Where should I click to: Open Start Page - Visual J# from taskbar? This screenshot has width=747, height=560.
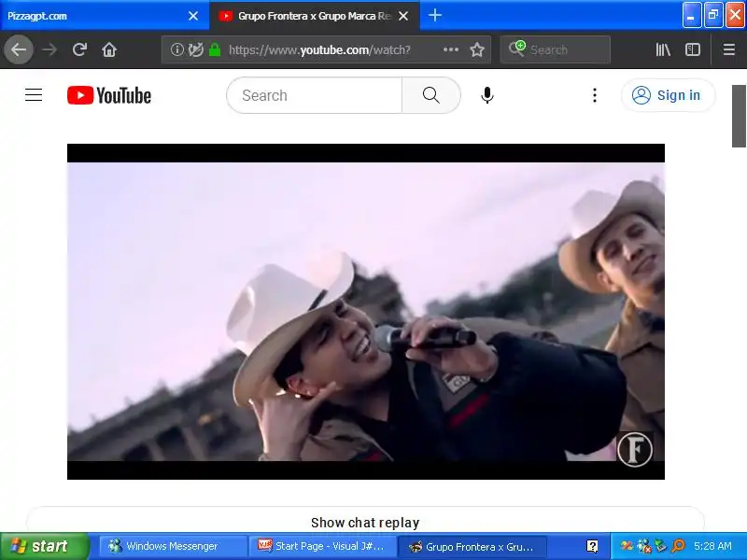click(322, 546)
